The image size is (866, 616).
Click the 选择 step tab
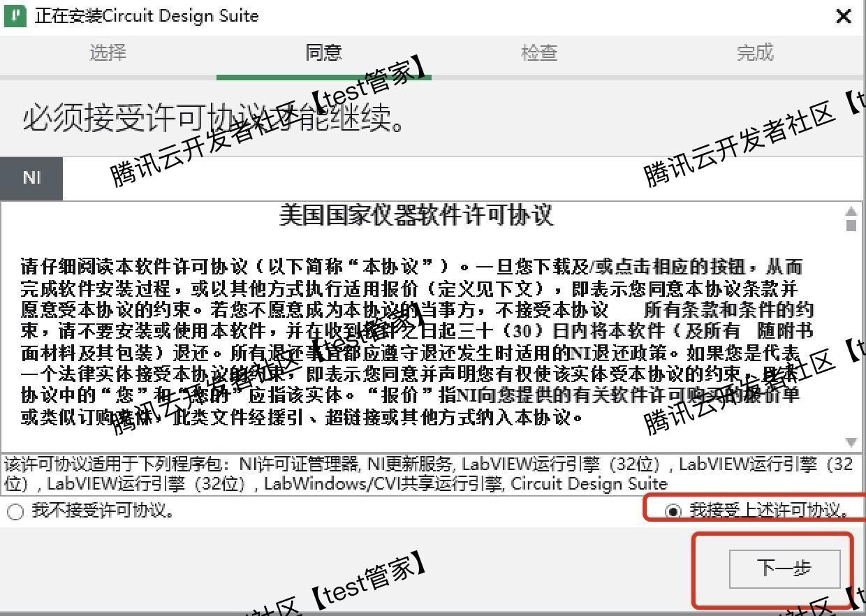coord(108,52)
